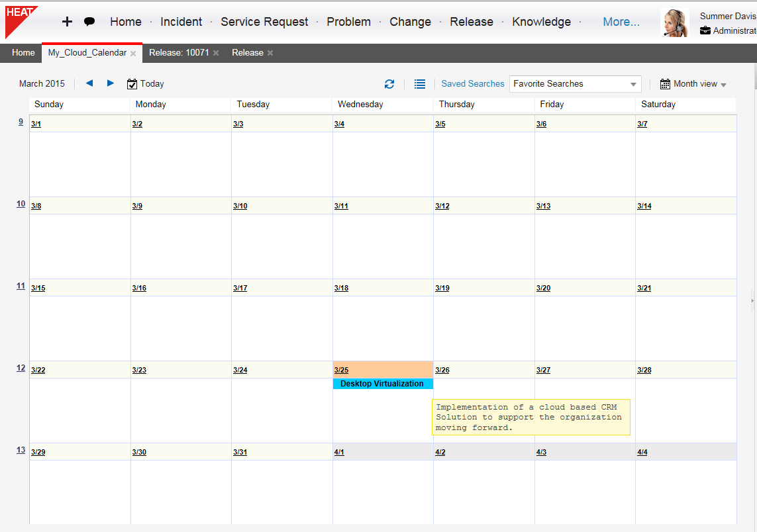Screen dimensions: 757x532
Task: Go to next month with right arrow
Action: coord(111,83)
